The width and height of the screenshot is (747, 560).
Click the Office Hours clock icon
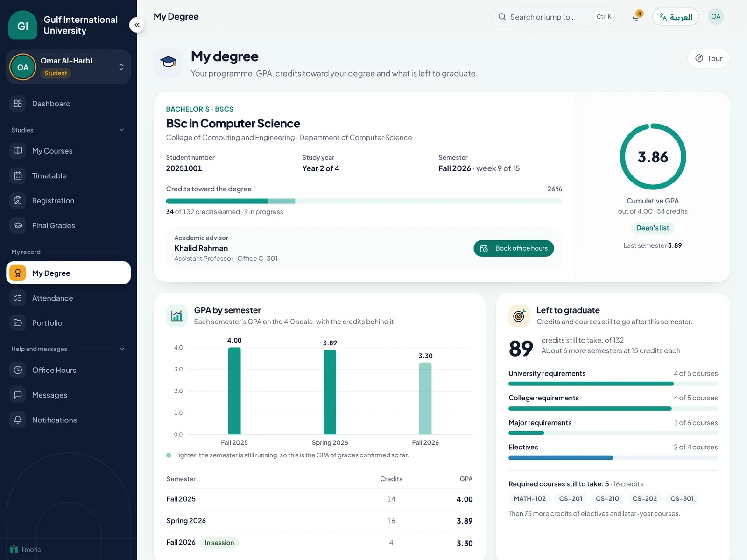click(x=18, y=370)
